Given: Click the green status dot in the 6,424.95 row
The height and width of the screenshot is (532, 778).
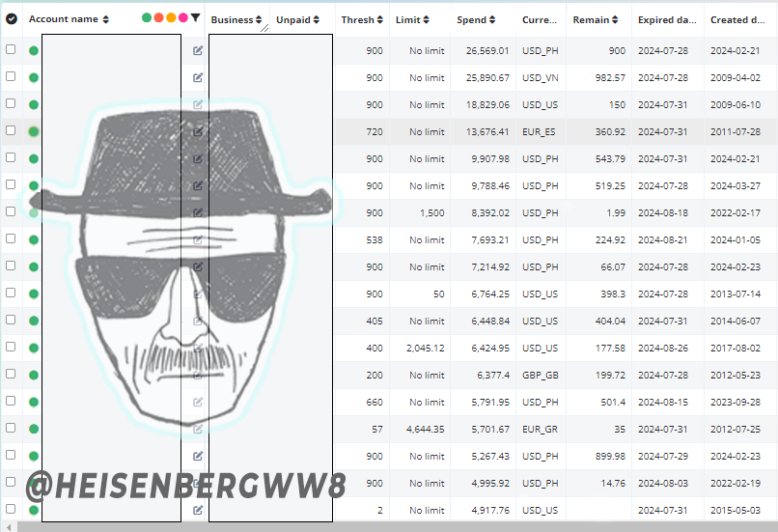Looking at the screenshot, I should 34,348.
